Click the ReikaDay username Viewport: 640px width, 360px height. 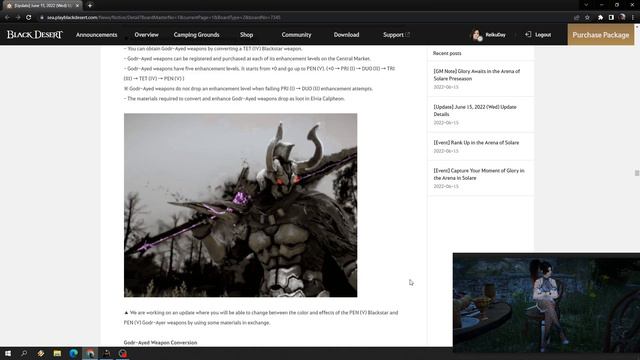coord(495,35)
